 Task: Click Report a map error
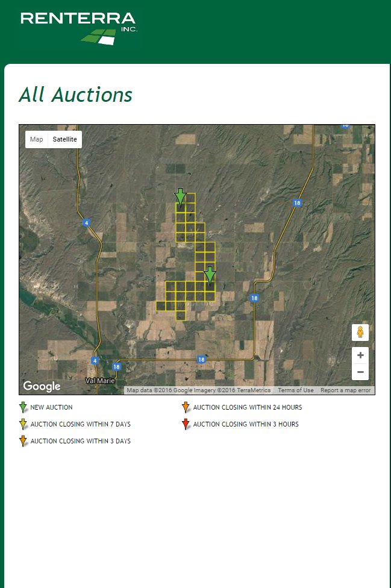coord(346,390)
